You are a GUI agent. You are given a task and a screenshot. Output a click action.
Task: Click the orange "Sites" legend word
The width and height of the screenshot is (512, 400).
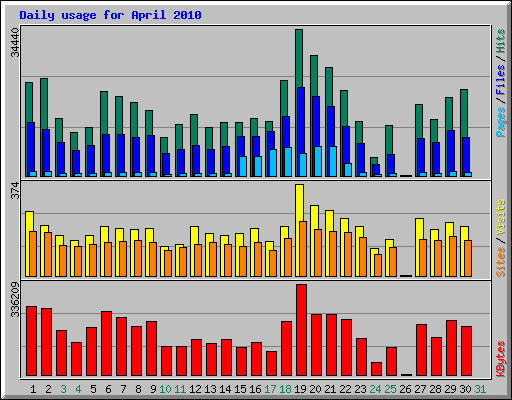pos(500,262)
